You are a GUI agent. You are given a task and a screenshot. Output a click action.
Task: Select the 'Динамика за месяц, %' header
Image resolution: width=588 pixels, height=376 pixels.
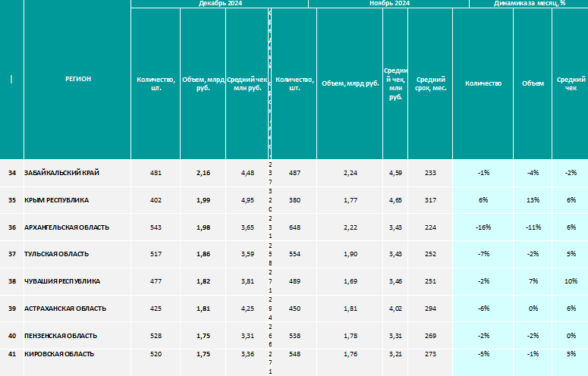529,3
